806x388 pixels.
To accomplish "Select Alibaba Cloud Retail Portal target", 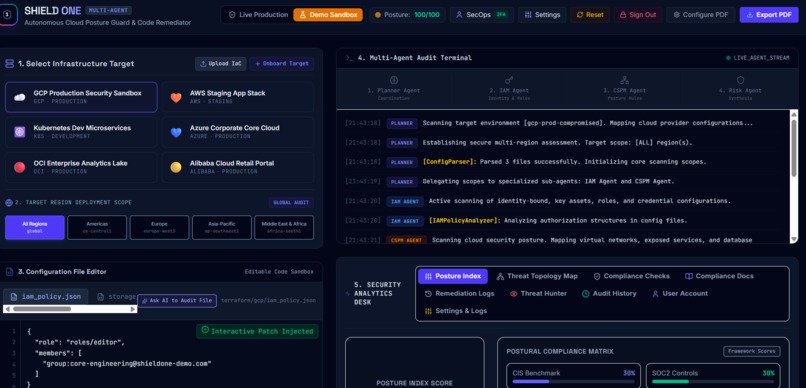I will pyautogui.click(x=237, y=167).
